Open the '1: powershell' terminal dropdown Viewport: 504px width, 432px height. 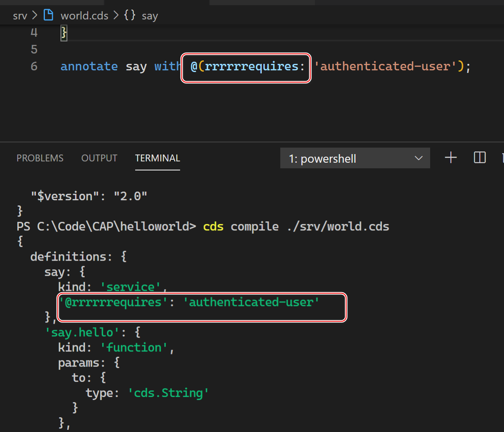355,158
